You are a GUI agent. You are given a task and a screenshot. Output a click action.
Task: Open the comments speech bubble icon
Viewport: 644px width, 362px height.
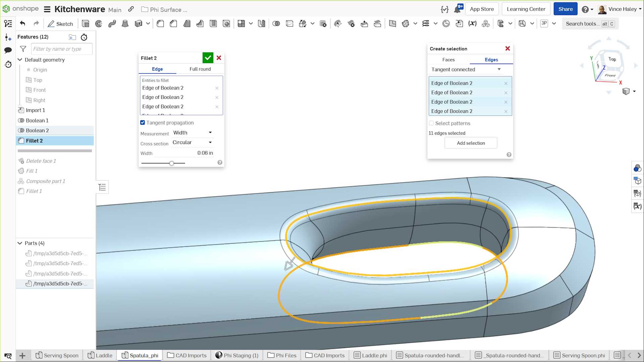(x=8, y=50)
